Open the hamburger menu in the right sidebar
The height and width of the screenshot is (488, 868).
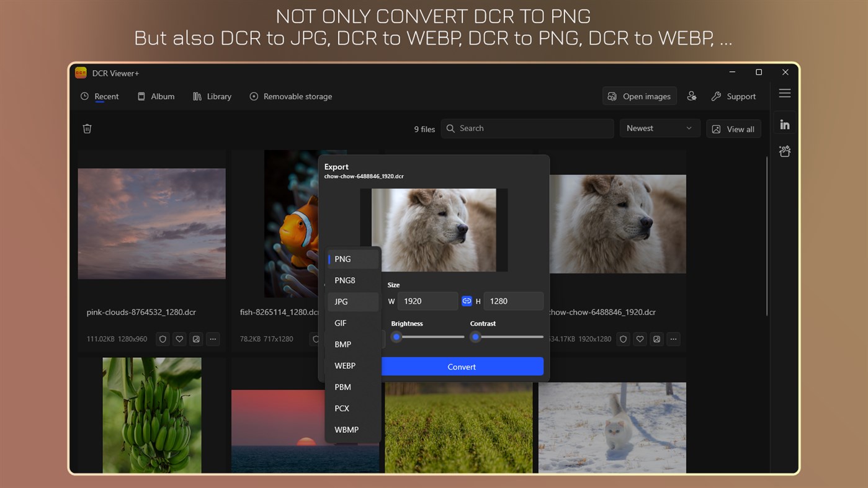click(x=784, y=92)
